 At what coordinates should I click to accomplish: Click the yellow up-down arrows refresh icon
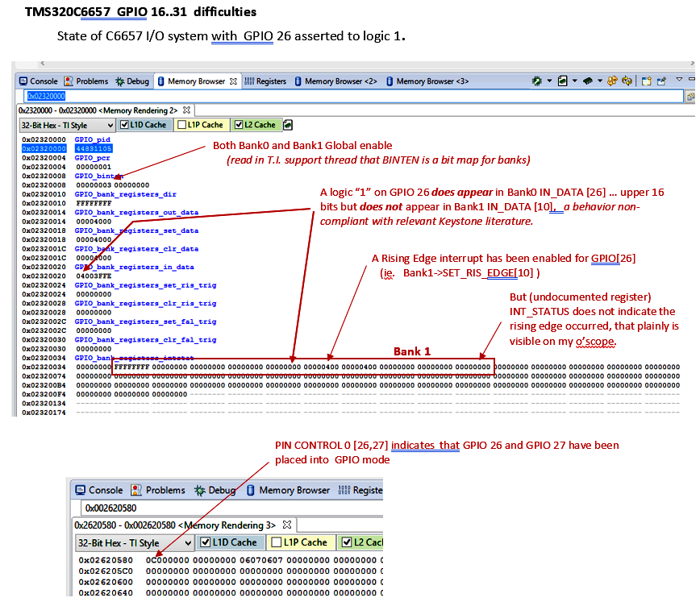(x=612, y=81)
